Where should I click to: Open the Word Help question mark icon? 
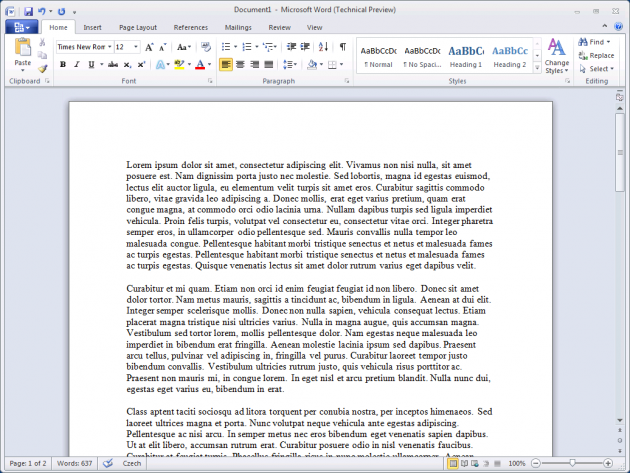click(618, 27)
